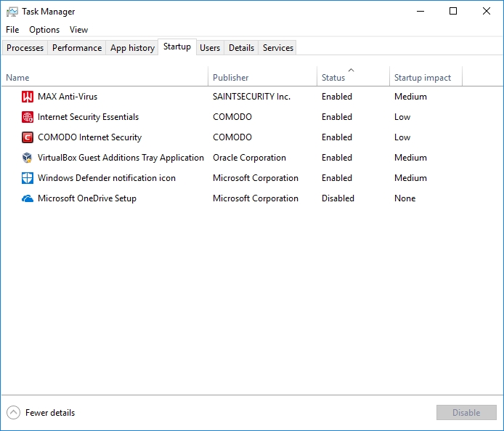Collapse view with Fewer details arrow
Image resolution: width=504 pixels, height=431 pixels.
coord(13,413)
